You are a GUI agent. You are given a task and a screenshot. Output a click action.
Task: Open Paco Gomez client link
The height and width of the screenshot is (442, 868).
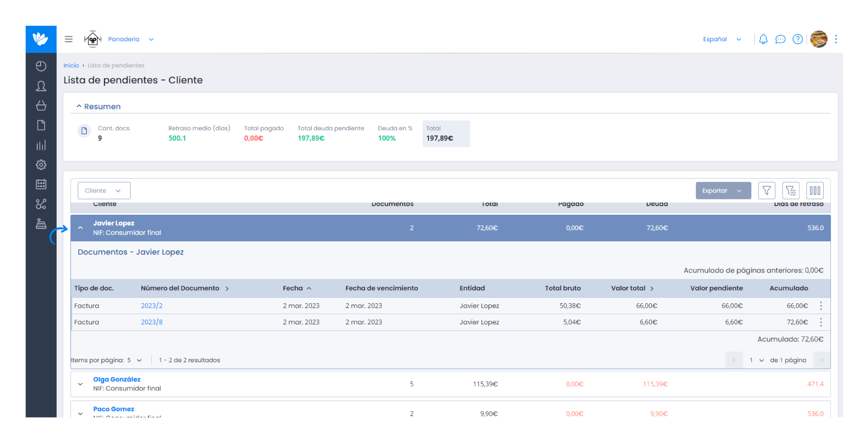point(113,409)
